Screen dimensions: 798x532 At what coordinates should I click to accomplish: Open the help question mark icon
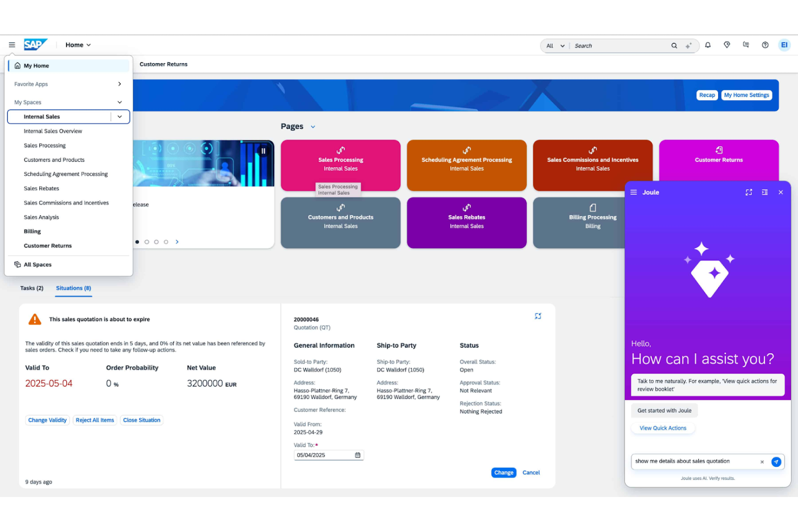point(765,45)
